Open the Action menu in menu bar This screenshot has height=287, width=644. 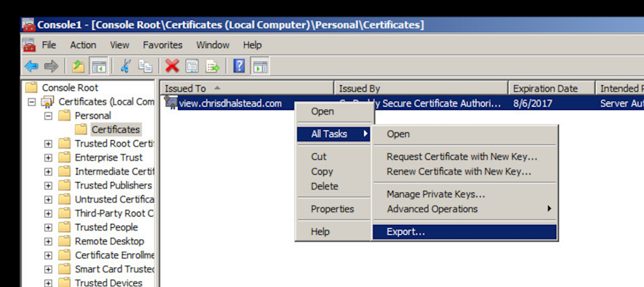83,45
